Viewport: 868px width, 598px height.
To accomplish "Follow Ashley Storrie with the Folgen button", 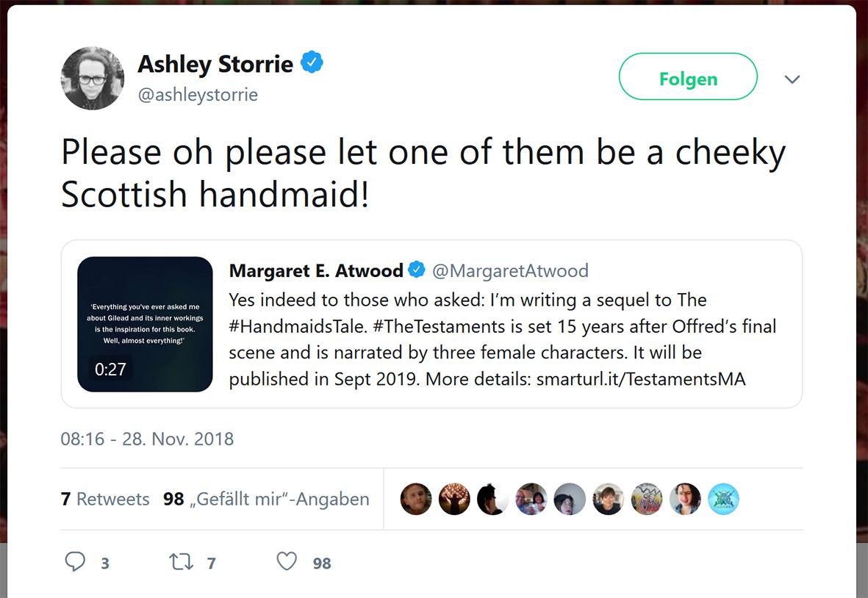I will (x=688, y=77).
